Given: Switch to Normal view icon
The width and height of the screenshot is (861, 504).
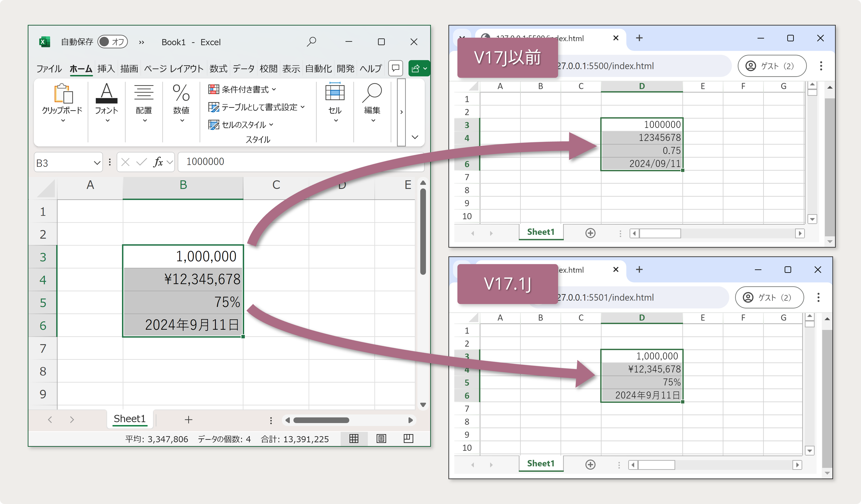Looking at the screenshot, I should 354,438.
